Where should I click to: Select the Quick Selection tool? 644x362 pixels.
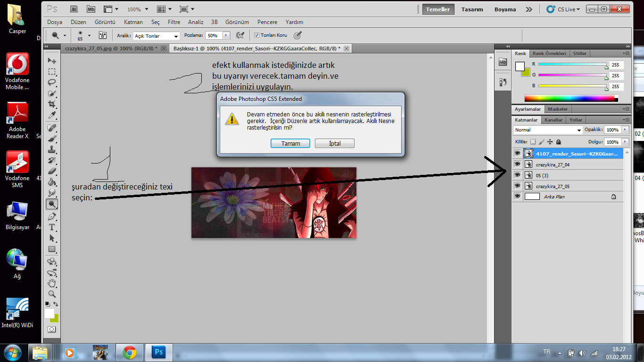(52, 93)
